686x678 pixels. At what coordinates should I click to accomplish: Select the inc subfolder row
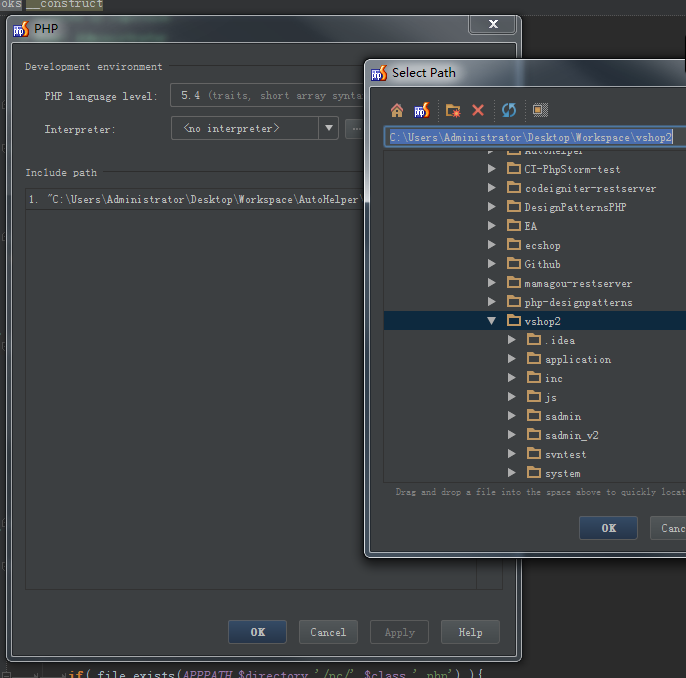(x=535, y=378)
